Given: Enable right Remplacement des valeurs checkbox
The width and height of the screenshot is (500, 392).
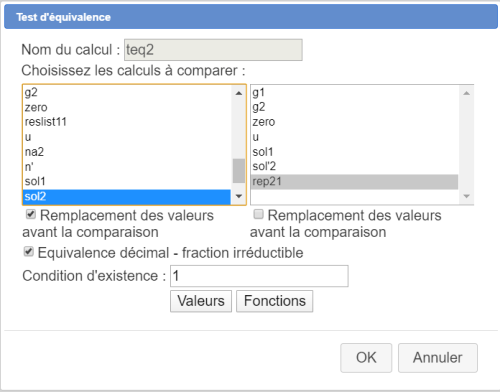Looking at the screenshot, I should 258,214.
